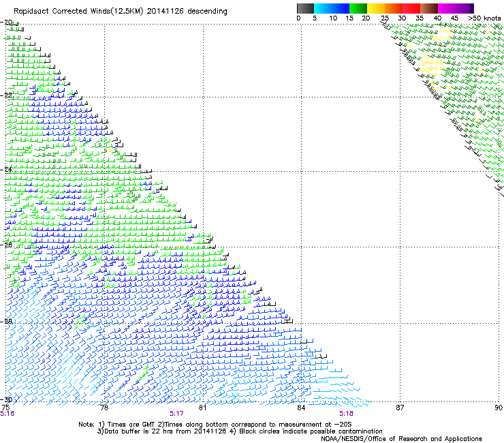Click the brown 35-40 knots legend color
This screenshot has width=504, height=443.
click(429, 8)
